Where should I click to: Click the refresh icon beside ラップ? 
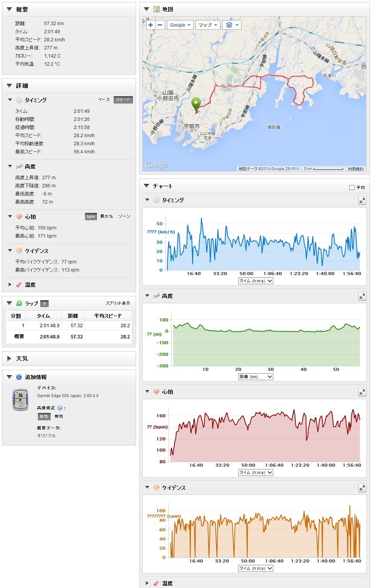[x=19, y=304]
